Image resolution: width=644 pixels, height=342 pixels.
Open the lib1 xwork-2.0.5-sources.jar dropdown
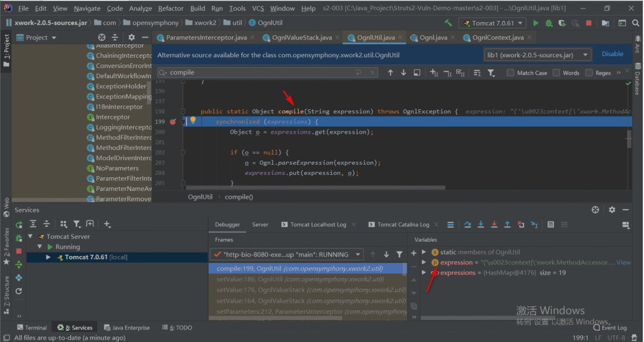click(537, 55)
